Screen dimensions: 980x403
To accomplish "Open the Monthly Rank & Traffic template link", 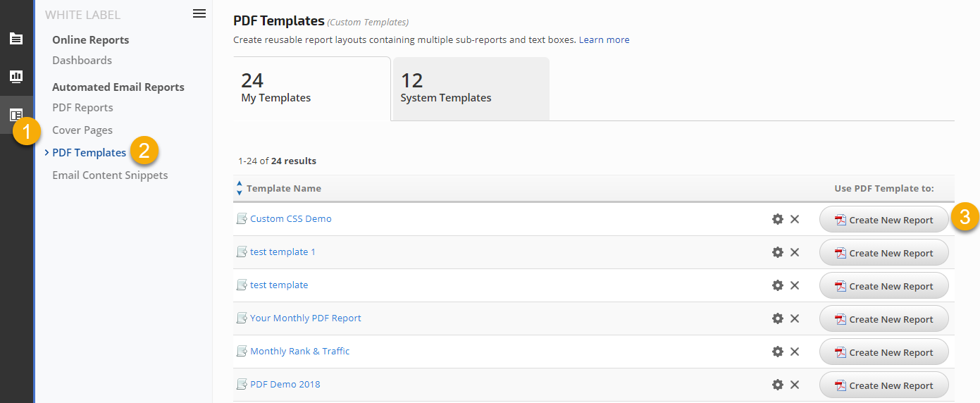I will click(x=299, y=352).
